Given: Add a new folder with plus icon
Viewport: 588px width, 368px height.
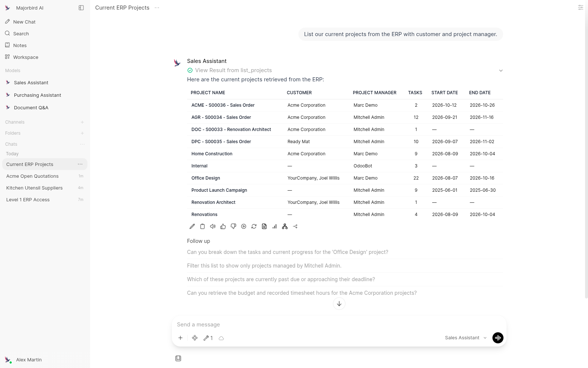Looking at the screenshot, I should click(x=82, y=133).
